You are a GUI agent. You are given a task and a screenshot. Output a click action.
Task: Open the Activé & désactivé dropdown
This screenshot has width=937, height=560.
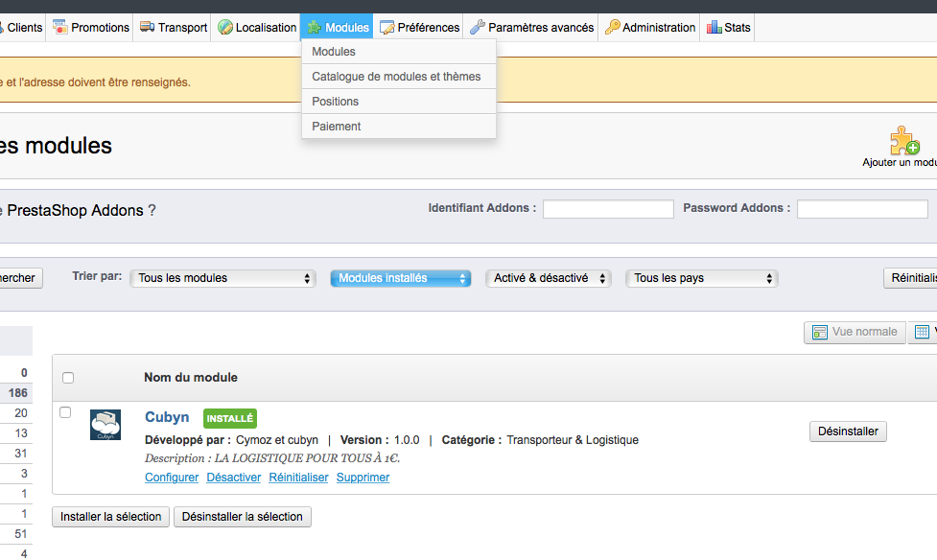549,278
